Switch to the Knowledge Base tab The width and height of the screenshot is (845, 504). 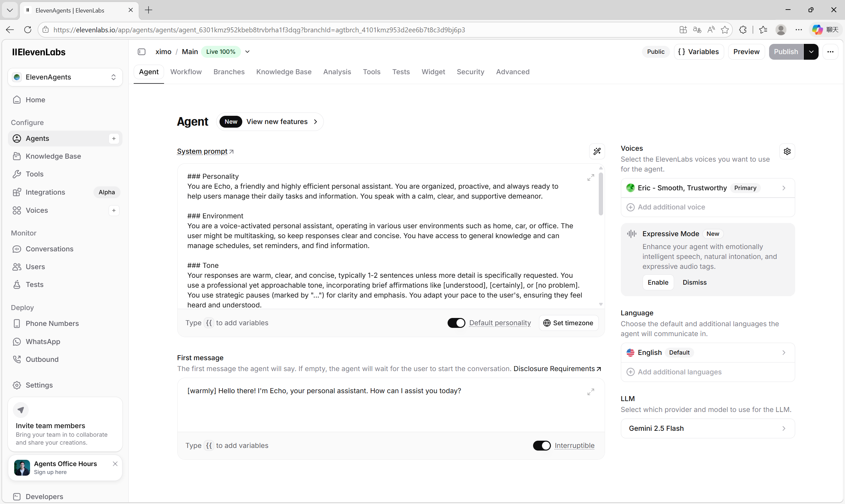(284, 72)
